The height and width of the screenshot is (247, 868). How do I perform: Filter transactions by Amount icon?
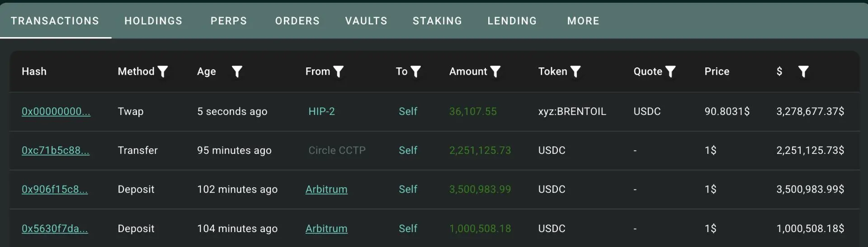coord(495,71)
